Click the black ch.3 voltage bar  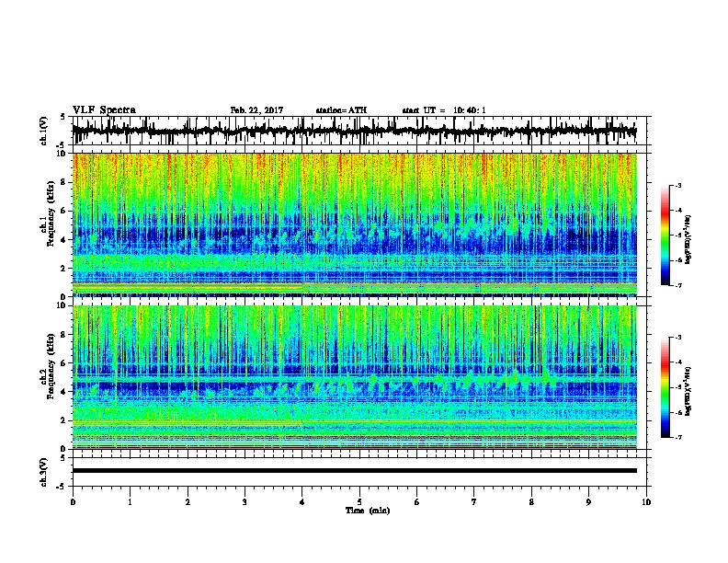[355, 471]
